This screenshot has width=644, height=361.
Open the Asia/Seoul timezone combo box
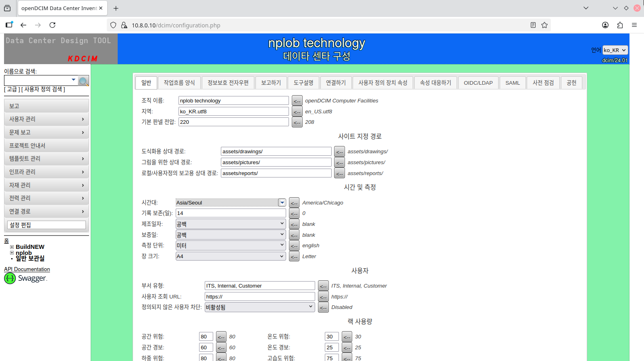pos(282,202)
